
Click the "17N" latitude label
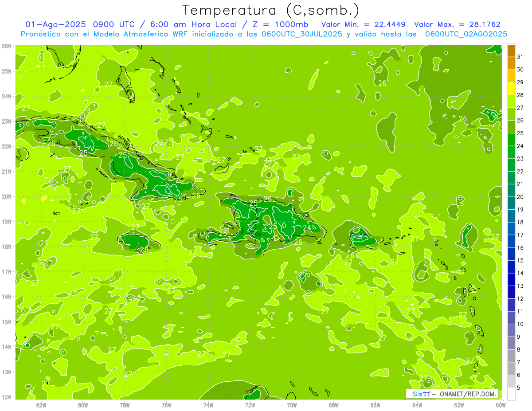coord(6,271)
